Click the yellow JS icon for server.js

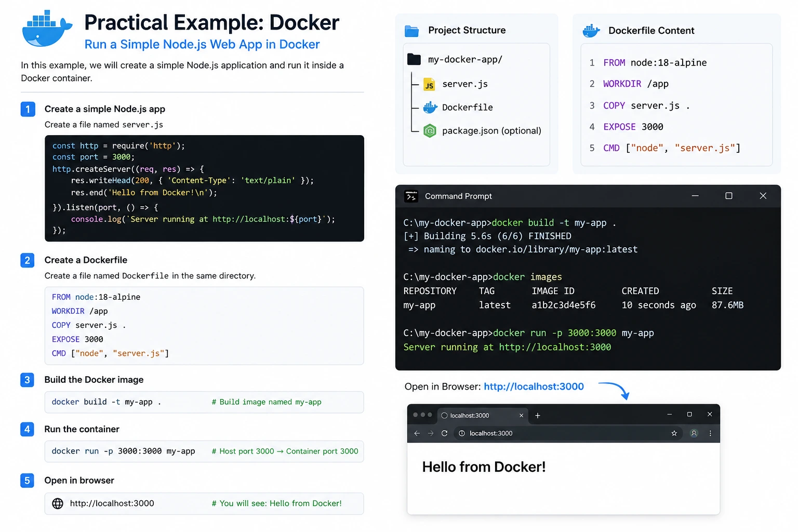pos(429,85)
